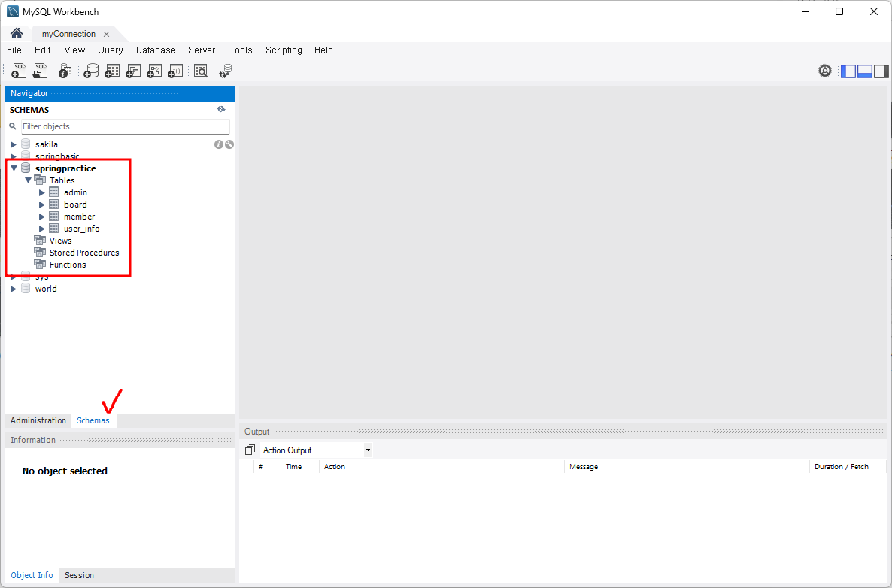892x588 pixels.
Task: Open the Edit menu
Action: coord(43,50)
